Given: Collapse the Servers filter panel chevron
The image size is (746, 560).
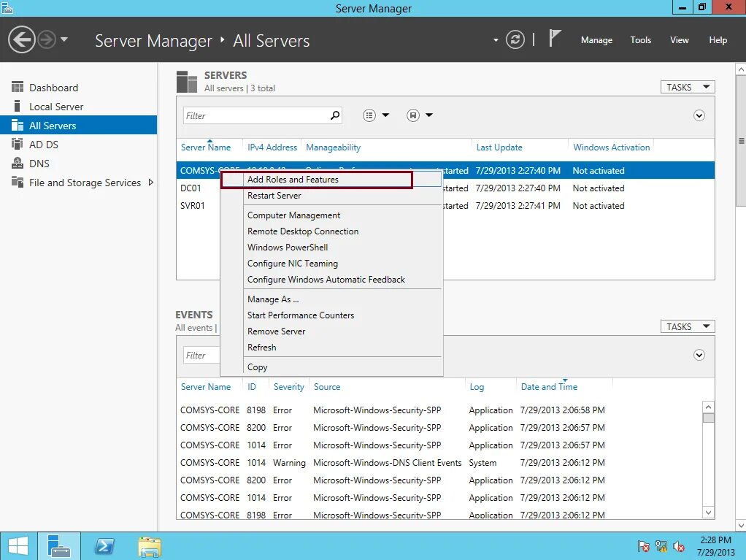Looking at the screenshot, I should [699, 115].
